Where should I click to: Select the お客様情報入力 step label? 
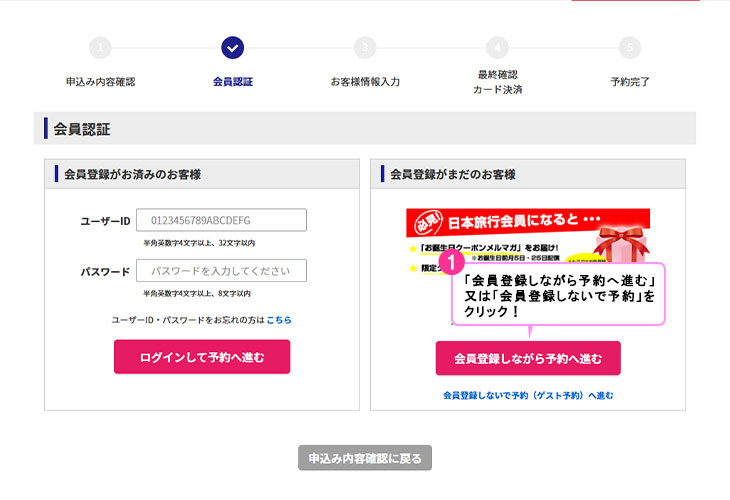pos(365,82)
